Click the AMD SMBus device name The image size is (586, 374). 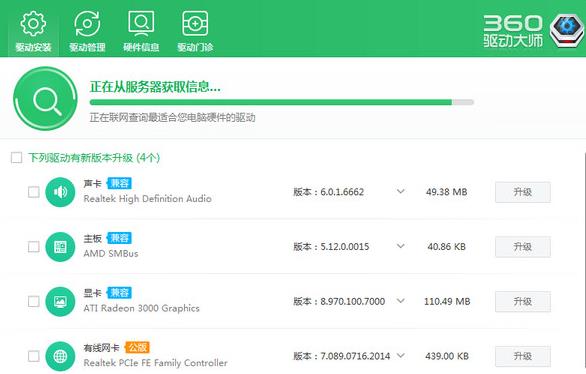coord(111,253)
